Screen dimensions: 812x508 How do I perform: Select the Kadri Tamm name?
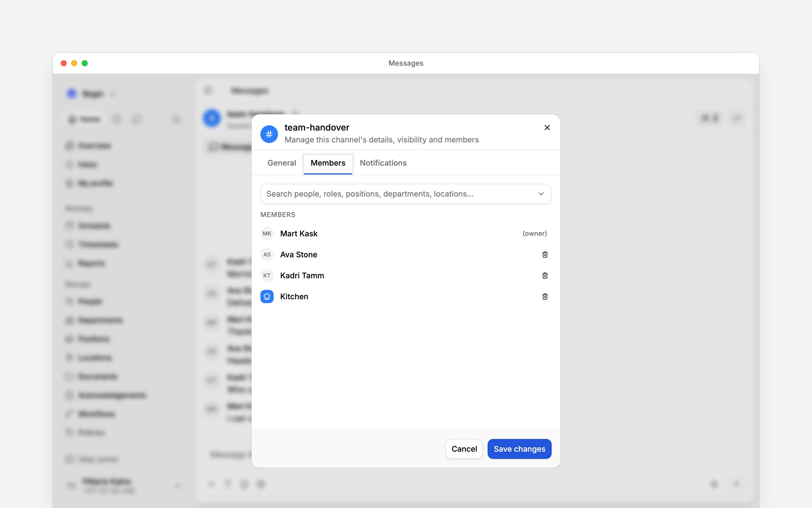(302, 276)
